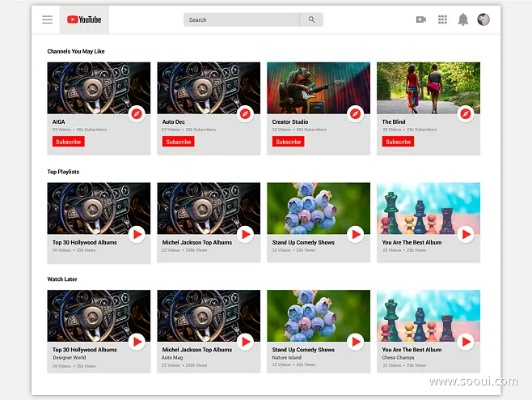This screenshot has height=400, width=532.
Task: Open the create video camera icon
Action: [x=421, y=20]
